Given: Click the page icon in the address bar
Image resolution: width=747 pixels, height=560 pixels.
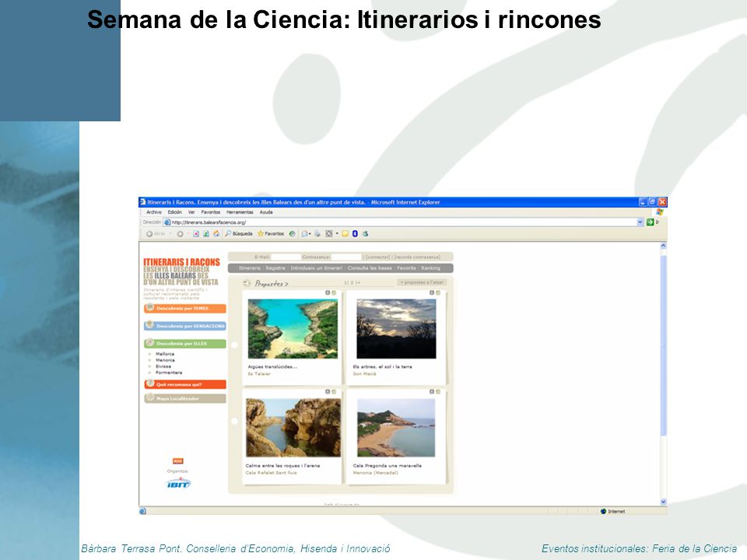Looking at the screenshot, I should point(167,222).
